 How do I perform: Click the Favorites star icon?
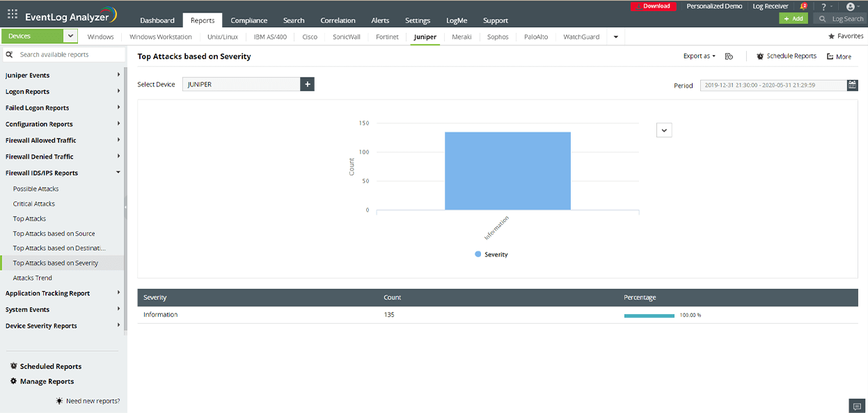click(831, 36)
